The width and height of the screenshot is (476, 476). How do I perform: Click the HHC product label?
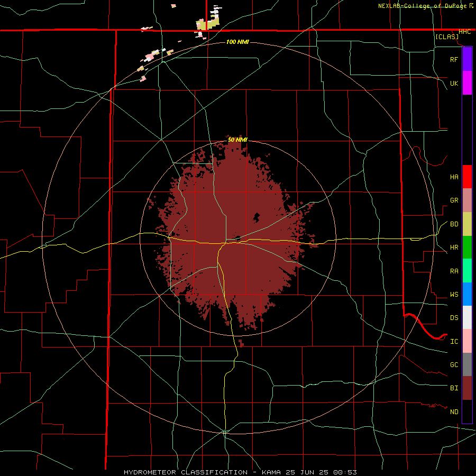[464, 32]
